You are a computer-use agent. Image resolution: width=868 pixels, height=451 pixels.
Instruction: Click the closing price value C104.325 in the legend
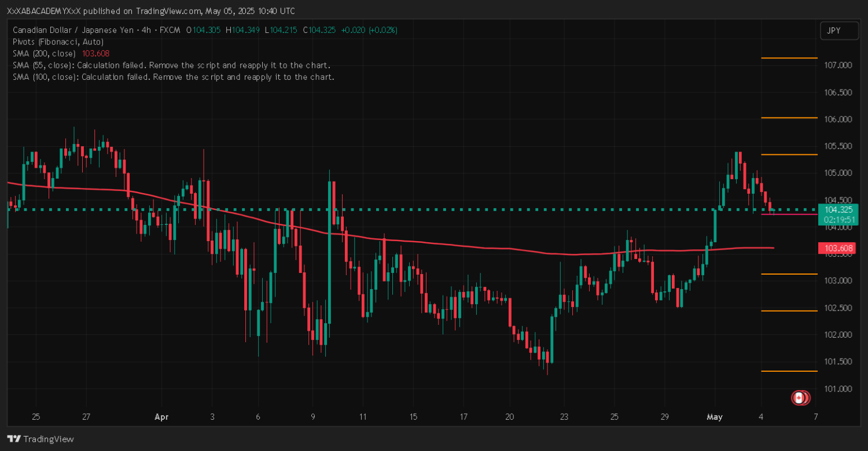point(322,30)
